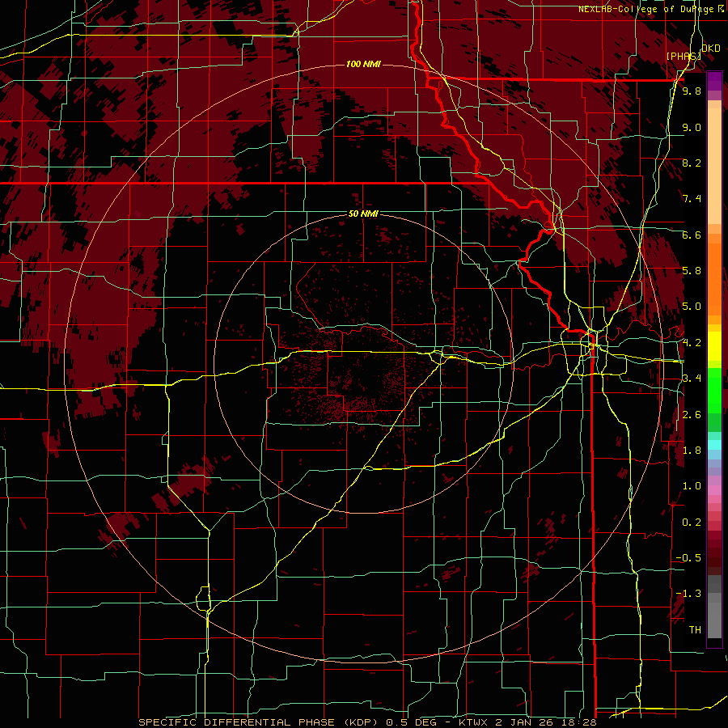This screenshot has width=728, height=728.
Task: Click the "100 NMI" range ring label
Action: pos(363,64)
